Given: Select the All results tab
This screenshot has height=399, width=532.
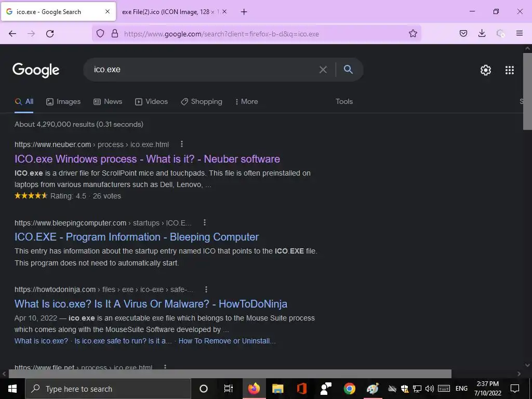Looking at the screenshot, I should 24,101.
